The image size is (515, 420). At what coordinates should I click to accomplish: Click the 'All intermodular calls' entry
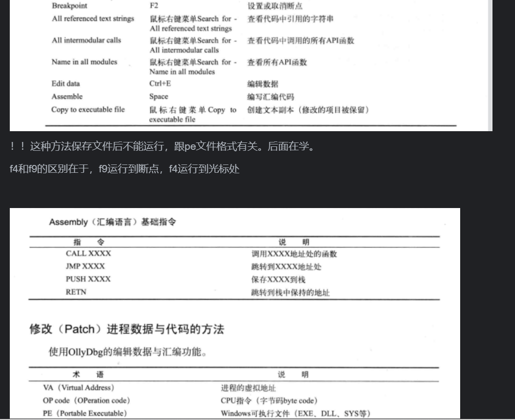[x=86, y=40]
